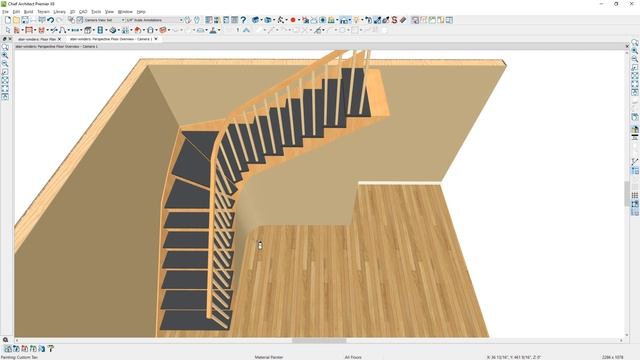Open the Build menu
This screenshot has width=640, height=360.
pos(29,12)
